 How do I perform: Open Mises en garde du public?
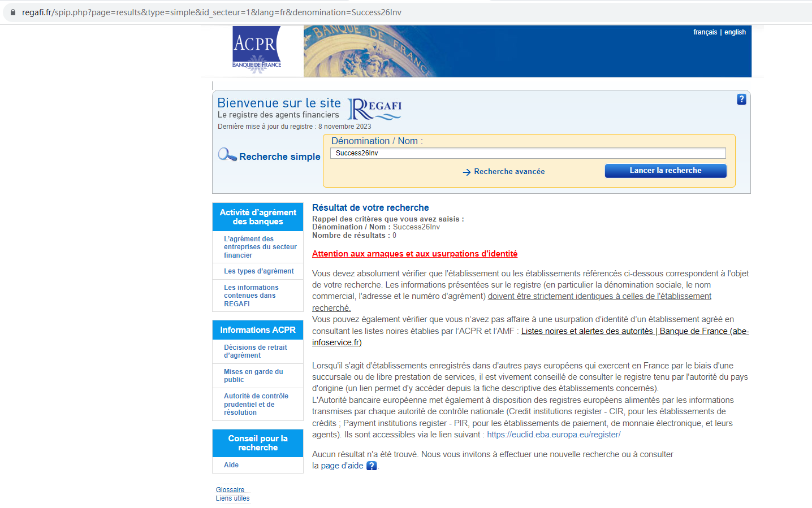[x=253, y=376]
